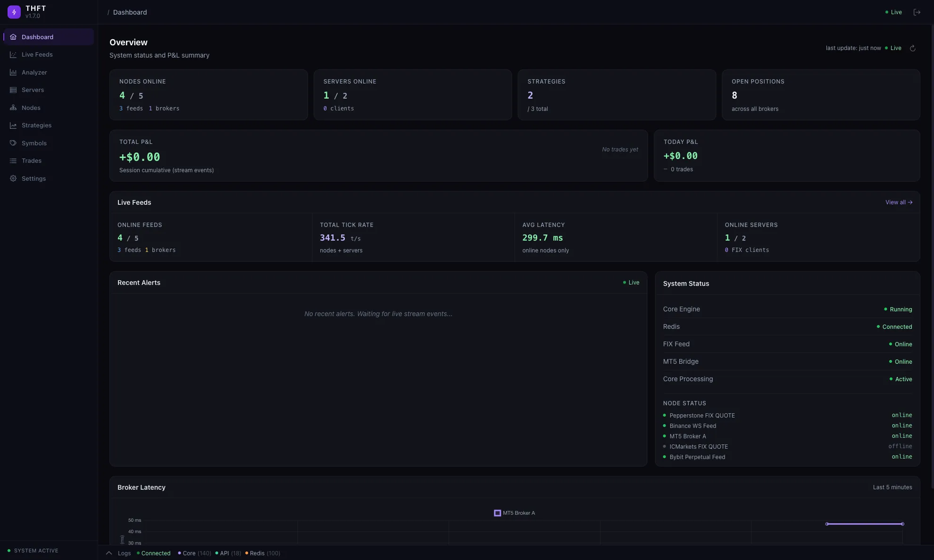934x560 pixels.
Task: Toggle the Live badge in the header
Action: point(893,12)
